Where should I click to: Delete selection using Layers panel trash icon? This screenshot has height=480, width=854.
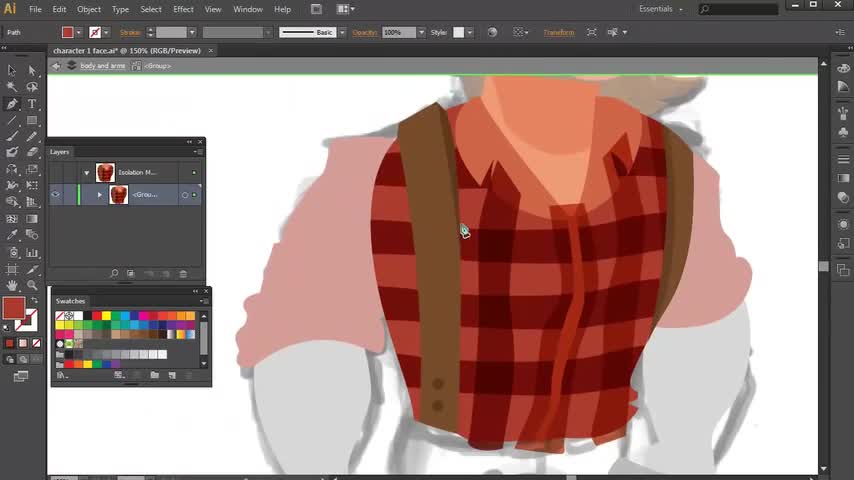click(183, 273)
